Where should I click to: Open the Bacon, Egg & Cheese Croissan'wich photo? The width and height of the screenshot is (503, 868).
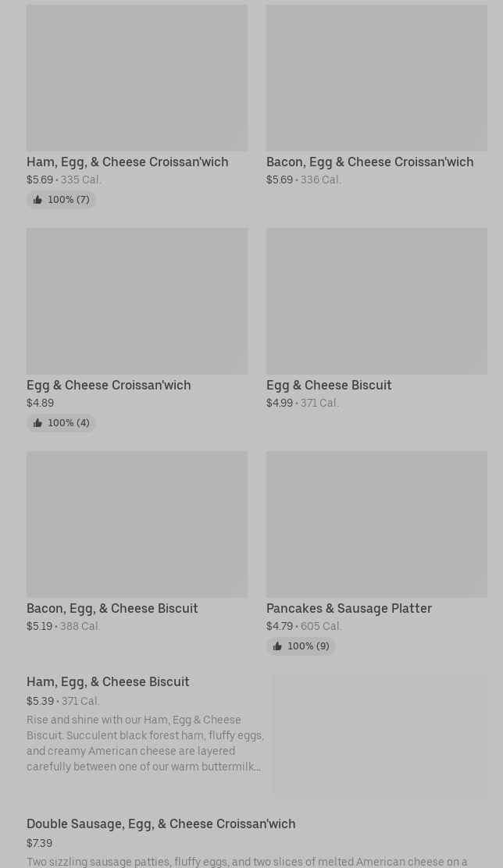click(x=376, y=78)
